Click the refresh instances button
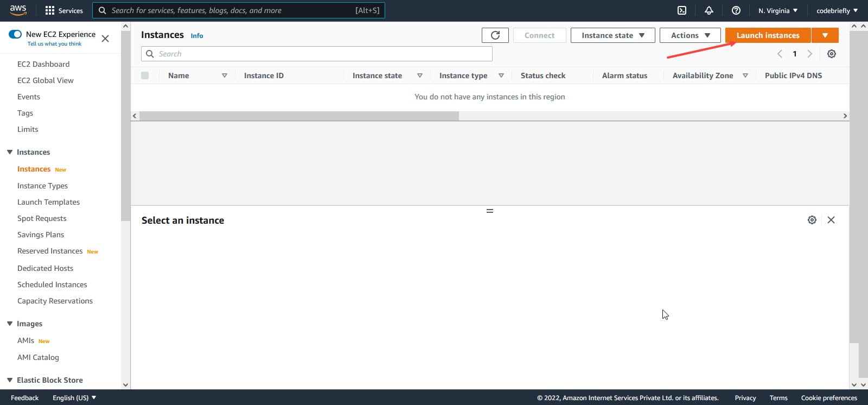Screen dimensions: 868x405 (495, 35)
